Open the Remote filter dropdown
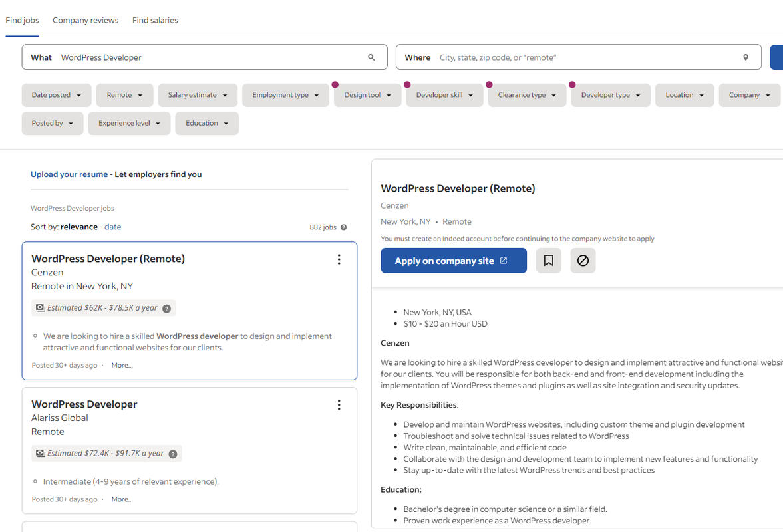Screen dimensions: 783x532 pyautogui.click(x=125, y=95)
